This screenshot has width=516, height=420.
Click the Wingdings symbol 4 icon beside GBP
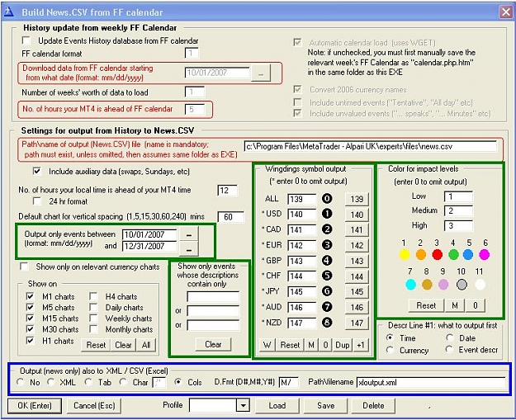(x=327, y=260)
